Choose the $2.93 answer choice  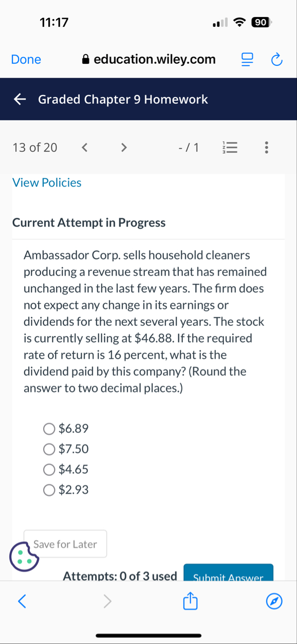coord(49,490)
